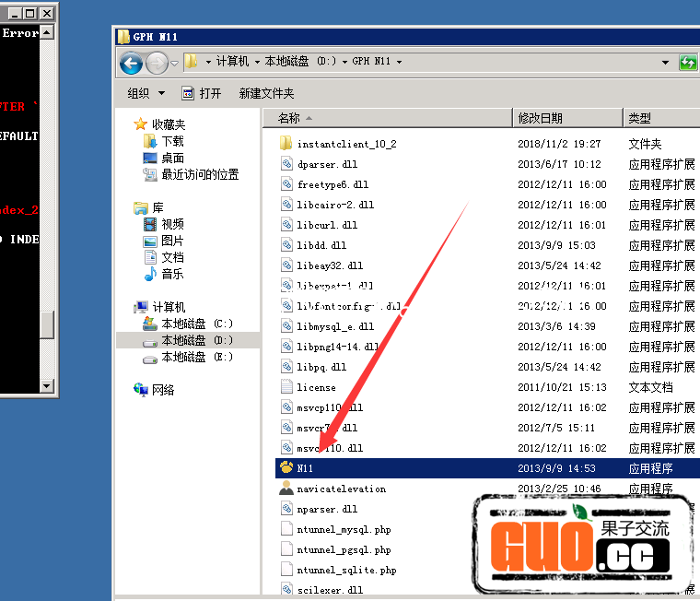Image resolution: width=700 pixels, height=601 pixels.
Task: Select the navicatelevation application file
Action: click(x=341, y=489)
